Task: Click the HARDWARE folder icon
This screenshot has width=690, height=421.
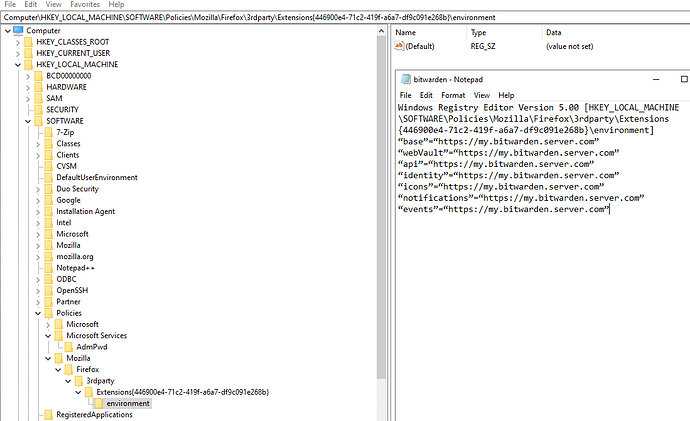Action: [x=39, y=87]
